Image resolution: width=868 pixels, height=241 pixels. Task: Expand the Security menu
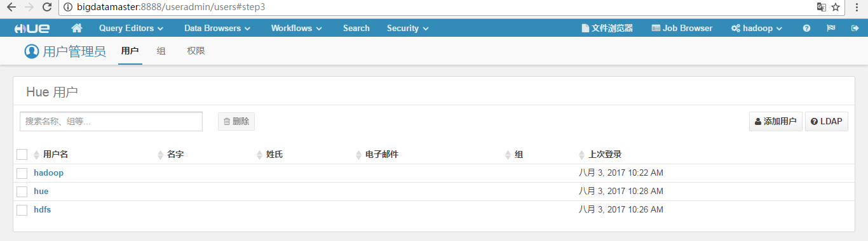(407, 29)
